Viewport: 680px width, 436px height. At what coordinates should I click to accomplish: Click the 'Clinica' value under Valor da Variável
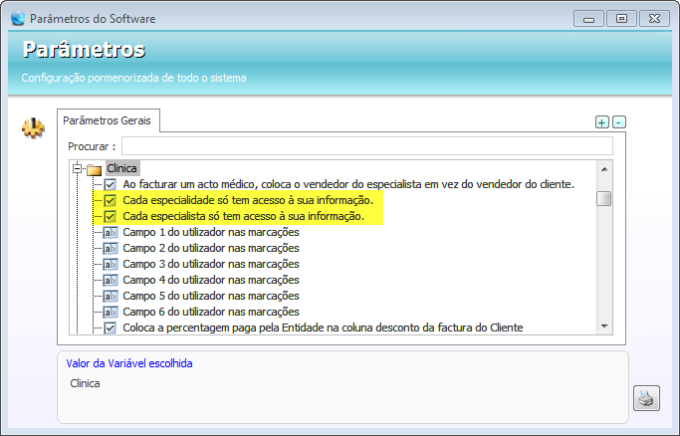(x=85, y=384)
